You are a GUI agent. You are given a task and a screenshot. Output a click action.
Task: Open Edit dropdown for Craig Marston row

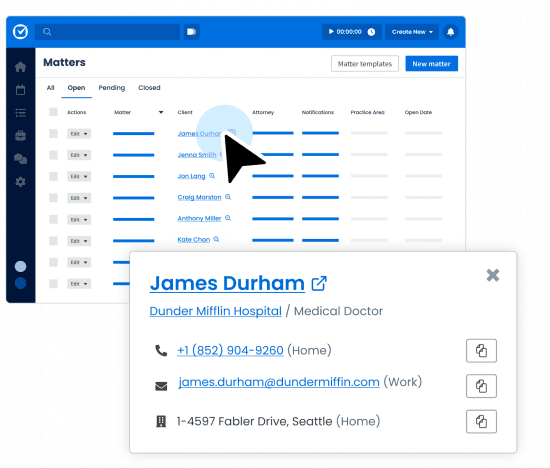79,198
